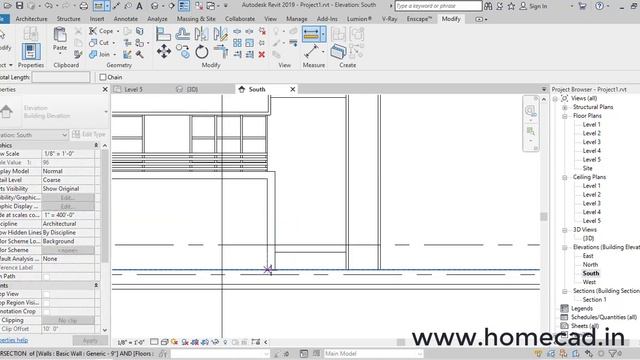The width and height of the screenshot is (640, 360).
Task: Click the Create Similar icon
Action: coord(338,52)
